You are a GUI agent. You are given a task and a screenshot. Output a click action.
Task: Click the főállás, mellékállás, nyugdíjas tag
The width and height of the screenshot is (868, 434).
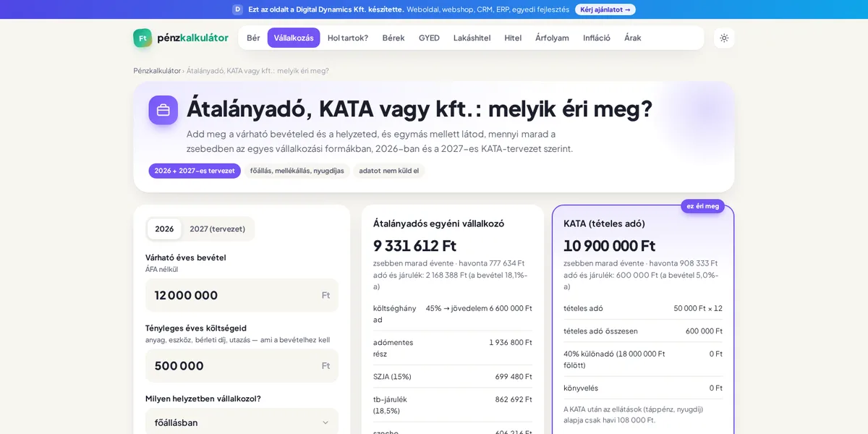[x=297, y=171]
